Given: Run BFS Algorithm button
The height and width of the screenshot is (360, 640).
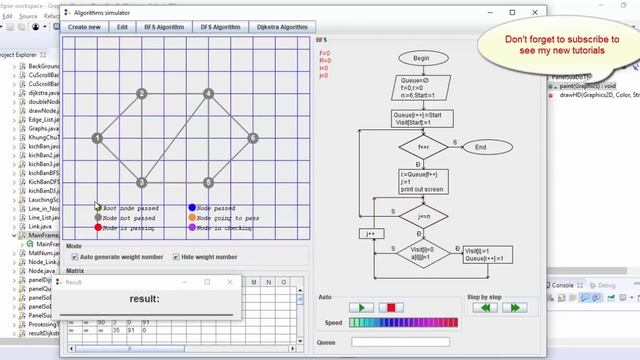Looking at the screenshot, I should tap(164, 27).
